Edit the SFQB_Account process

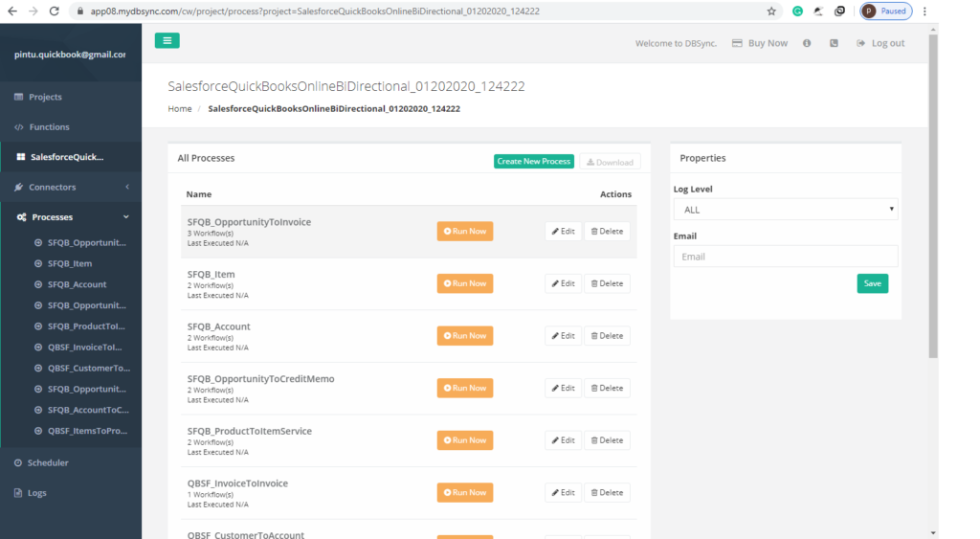[563, 336]
